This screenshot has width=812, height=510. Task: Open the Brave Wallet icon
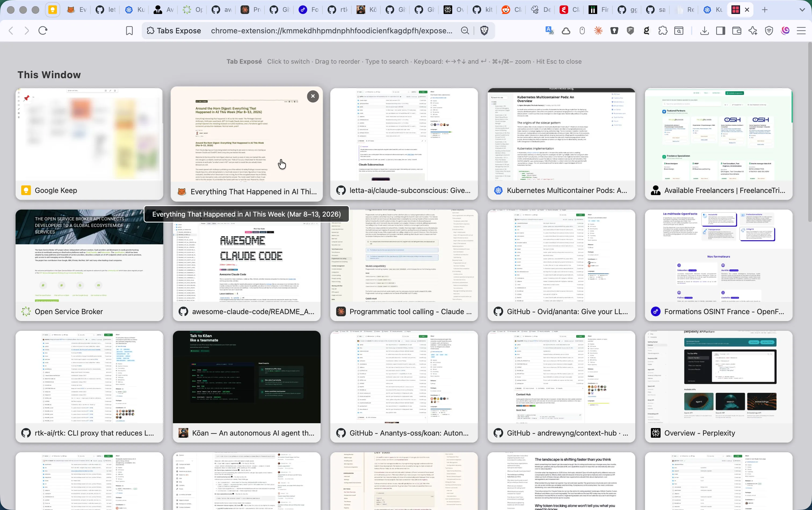click(x=737, y=31)
